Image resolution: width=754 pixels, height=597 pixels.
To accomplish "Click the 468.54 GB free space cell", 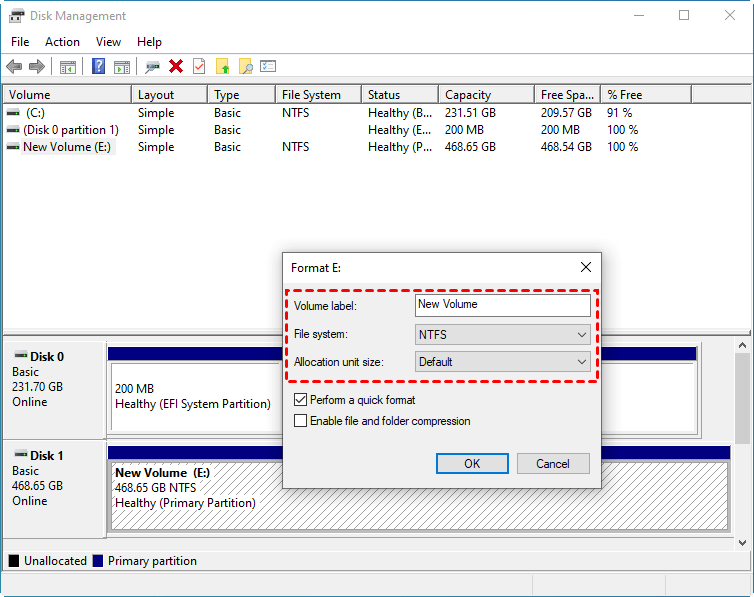I will point(566,147).
